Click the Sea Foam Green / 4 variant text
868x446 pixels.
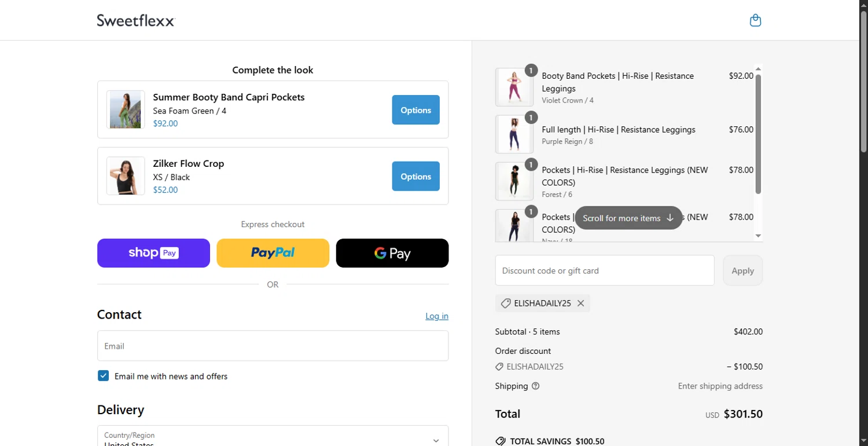(x=189, y=111)
